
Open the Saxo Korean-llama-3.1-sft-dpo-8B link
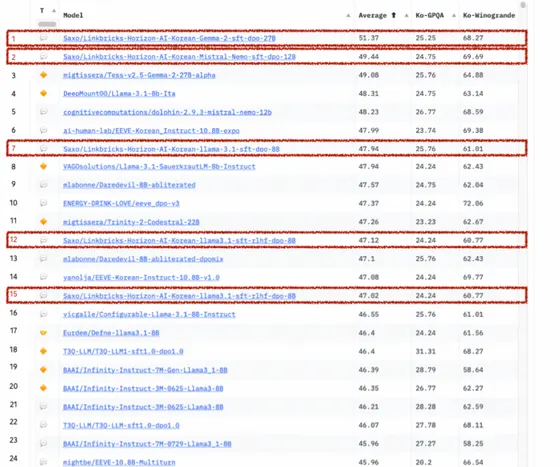pyautogui.click(x=171, y=149)
